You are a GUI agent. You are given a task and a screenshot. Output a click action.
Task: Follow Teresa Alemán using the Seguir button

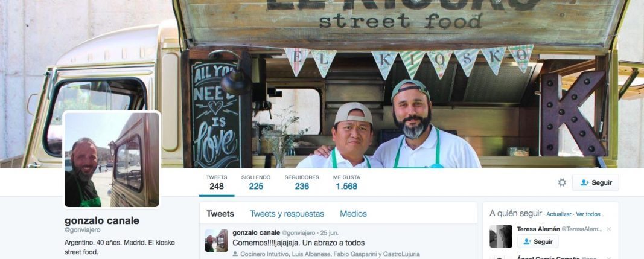coord(538,241)
